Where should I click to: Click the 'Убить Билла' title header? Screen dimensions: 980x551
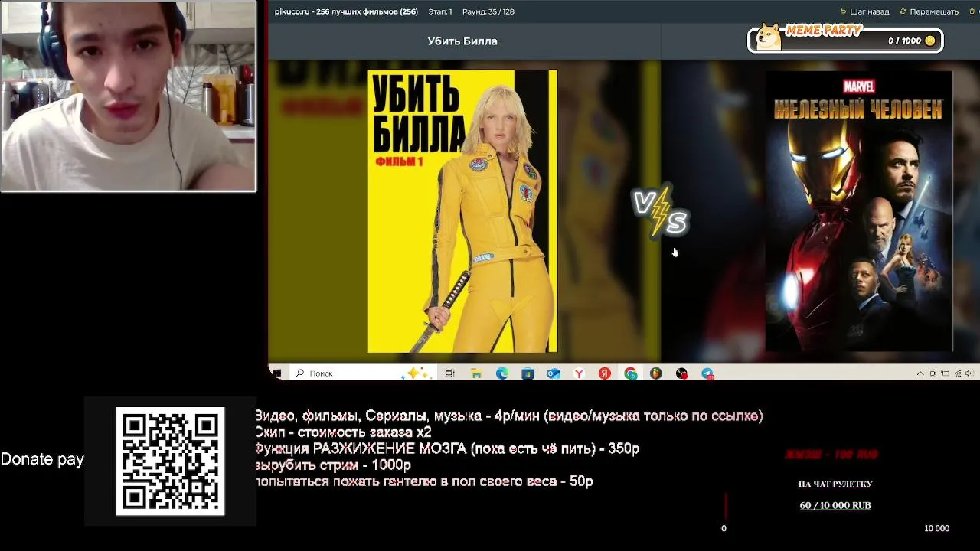click(462, 41)
